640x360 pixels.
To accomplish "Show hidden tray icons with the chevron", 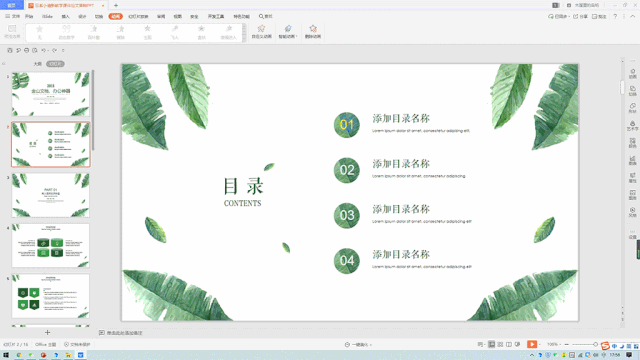I will coord(532,355).
